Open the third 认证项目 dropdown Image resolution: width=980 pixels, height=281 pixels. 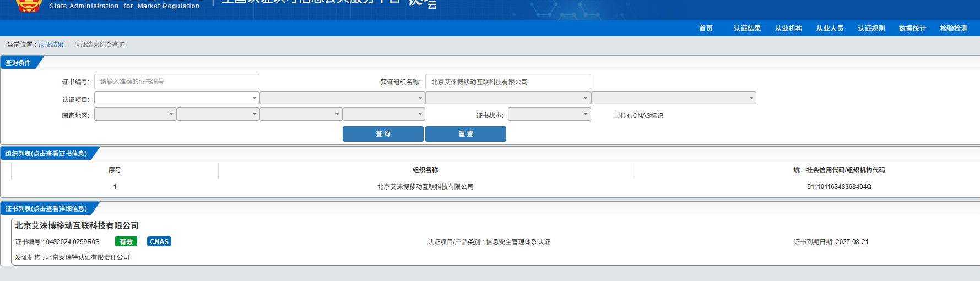508,98
